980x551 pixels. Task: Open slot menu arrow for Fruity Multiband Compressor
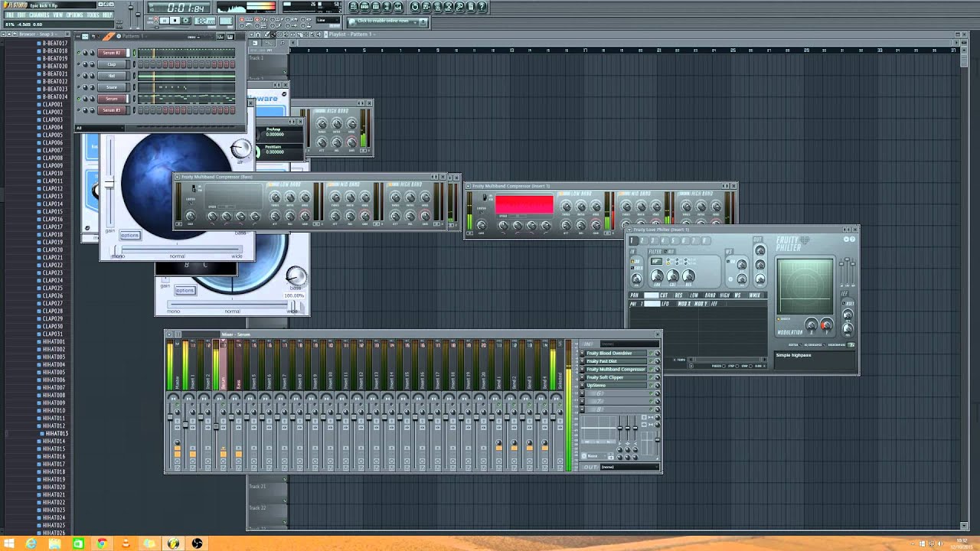click(x=583, y=370)
